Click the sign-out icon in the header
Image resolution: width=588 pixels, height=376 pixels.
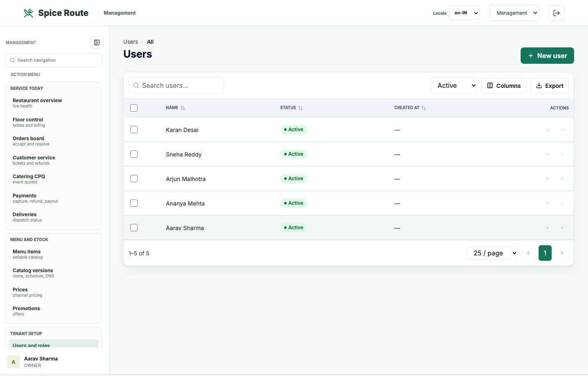557,13
